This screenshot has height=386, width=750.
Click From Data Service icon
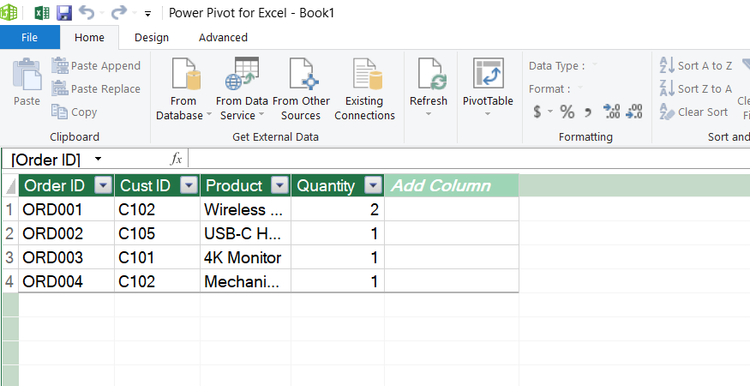242,74
